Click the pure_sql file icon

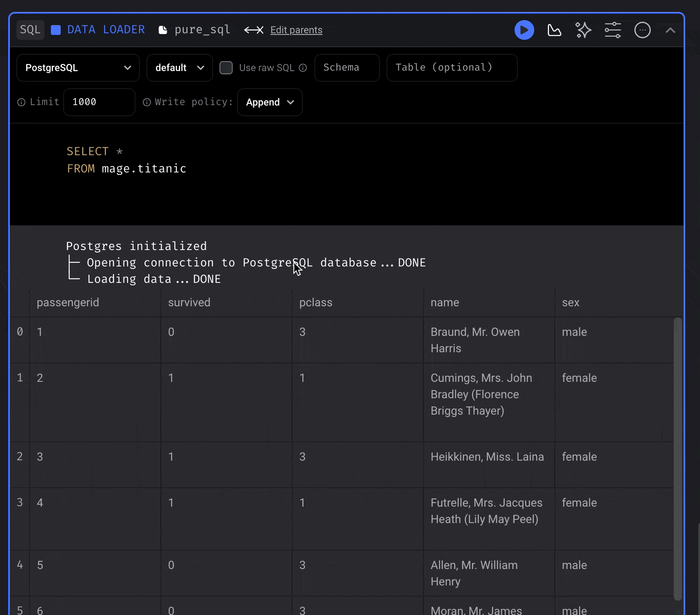tap(163, 30)
